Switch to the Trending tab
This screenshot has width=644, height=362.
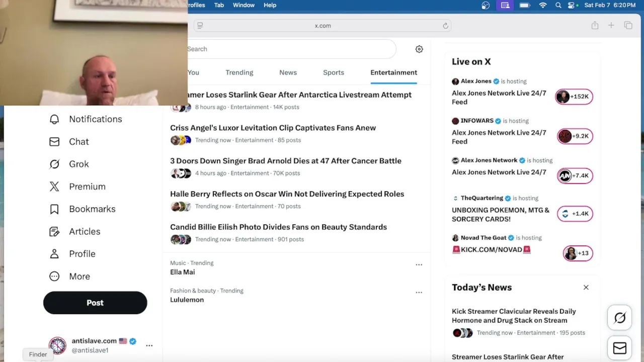click(x=239, y=72)
